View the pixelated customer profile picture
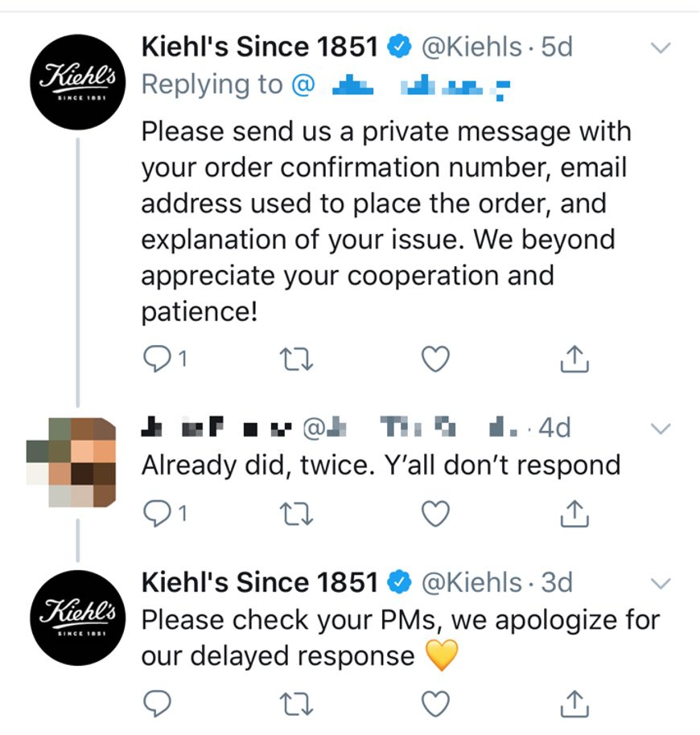Viewport: 700px width, 735px height. tap(71, 462)
